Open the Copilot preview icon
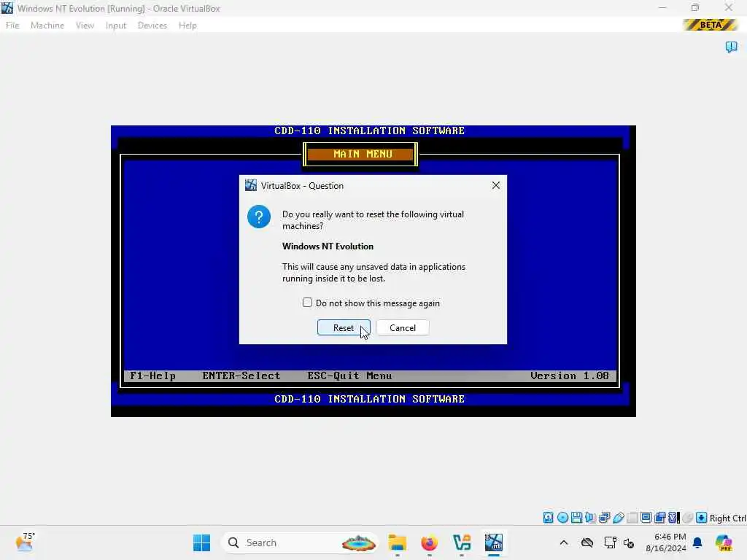Image resolution: width=747 pixels, height=560 pixels. pos(723,542)
